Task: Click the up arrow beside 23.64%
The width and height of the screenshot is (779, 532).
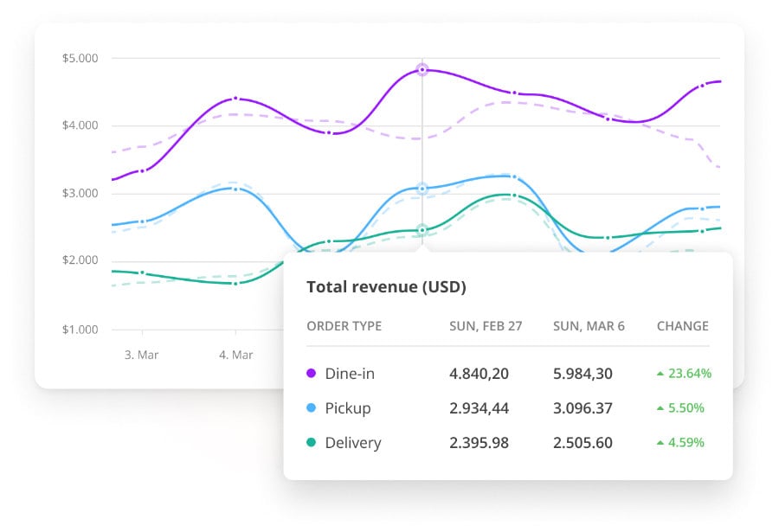Action: tap(660, 374)
